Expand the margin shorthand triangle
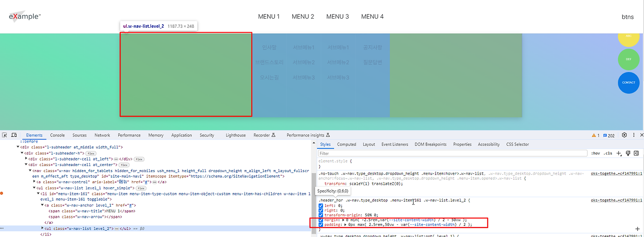644x237 pixels. pos(345,220)
